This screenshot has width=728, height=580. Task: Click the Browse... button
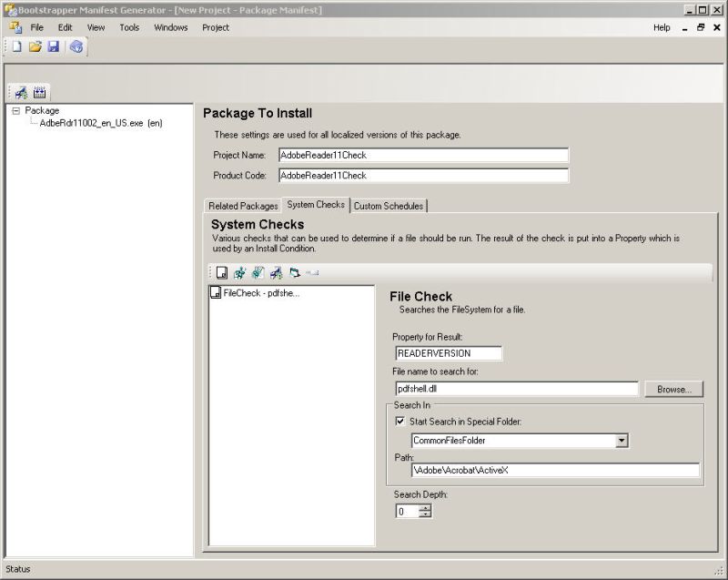(673, 389)
